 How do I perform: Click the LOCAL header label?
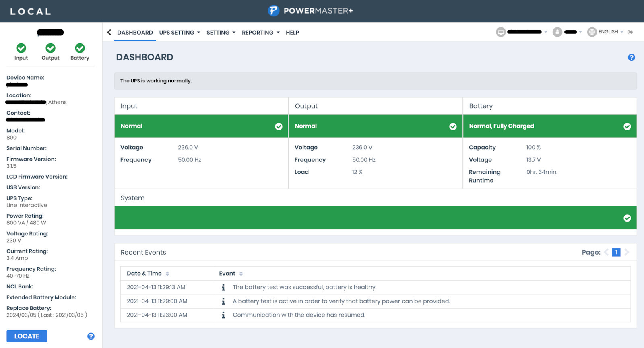[x=31, y=12]
